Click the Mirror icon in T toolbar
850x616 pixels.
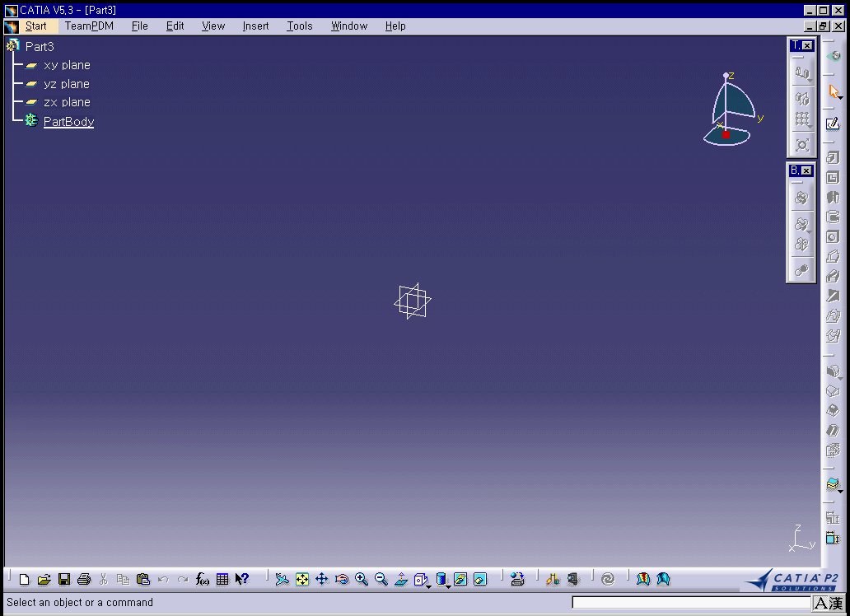802,98
